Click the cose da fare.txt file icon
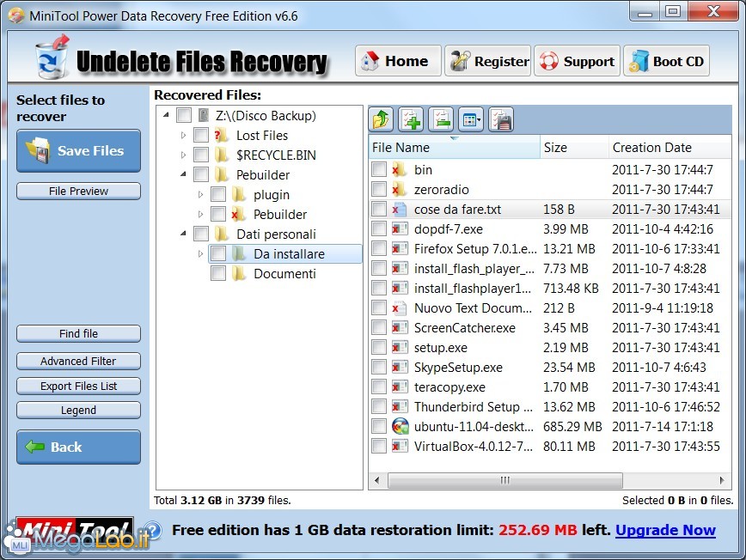This screenshot has height=560, width=746. [399, 210]
